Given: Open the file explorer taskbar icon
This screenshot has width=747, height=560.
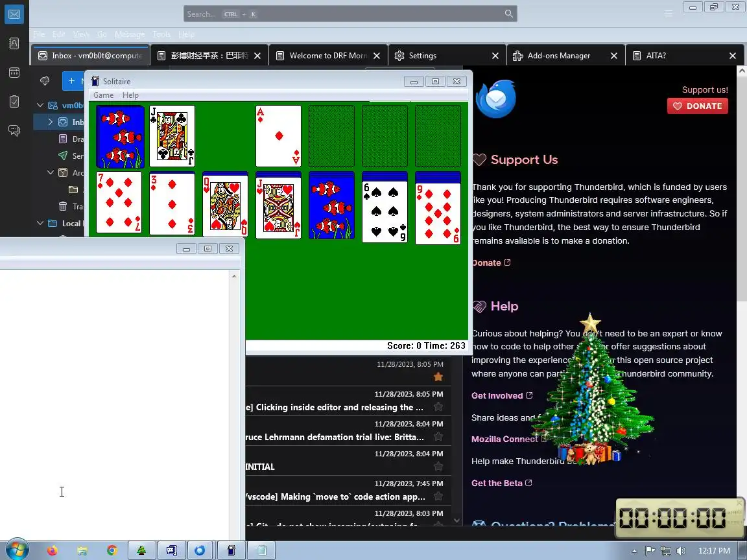Looking at the screenshot, I should click(x=82, y=550).
